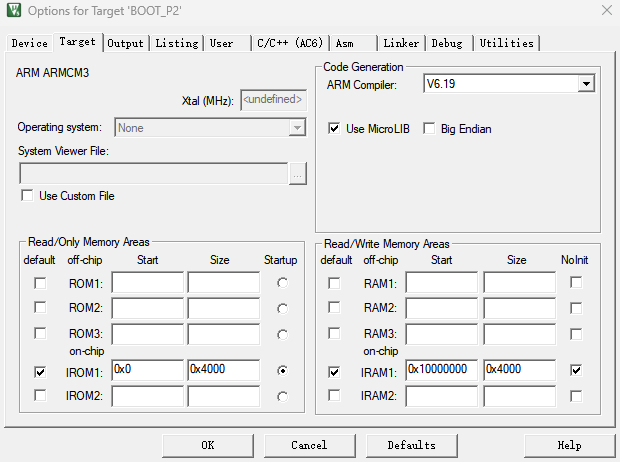The height and width of the screenshot is (462, 620).
Task: Switch to the Device tab
Action: pos(29,43)
